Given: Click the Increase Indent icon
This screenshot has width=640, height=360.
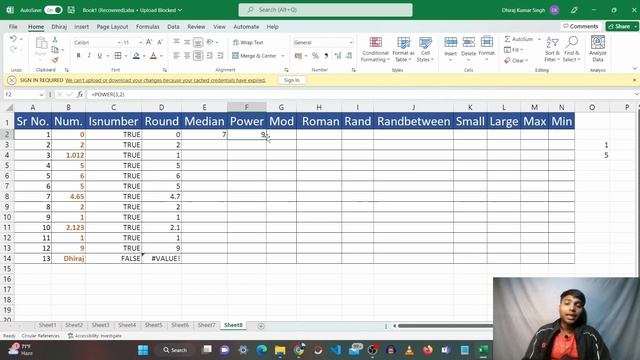Looking at the screenshot, I should [220, 56].
